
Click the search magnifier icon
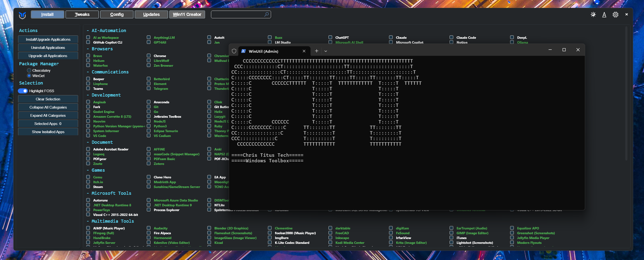pos(267,14)
